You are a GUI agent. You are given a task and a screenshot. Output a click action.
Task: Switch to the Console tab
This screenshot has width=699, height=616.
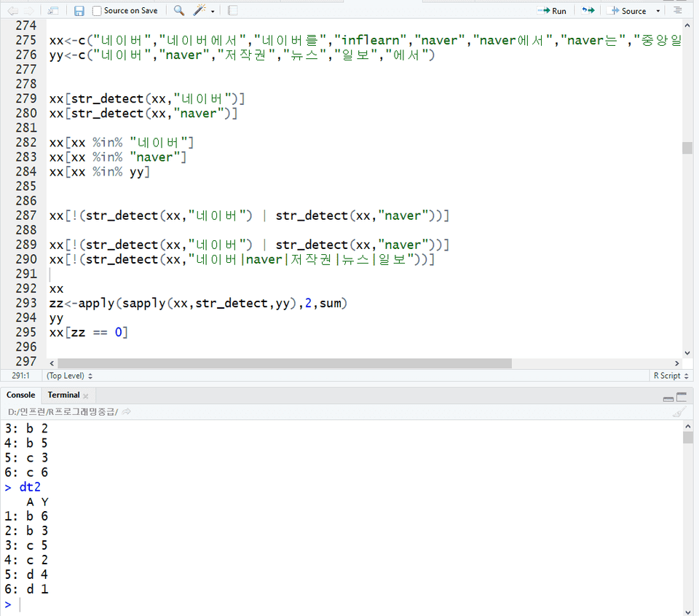click(x=20, y=395)
